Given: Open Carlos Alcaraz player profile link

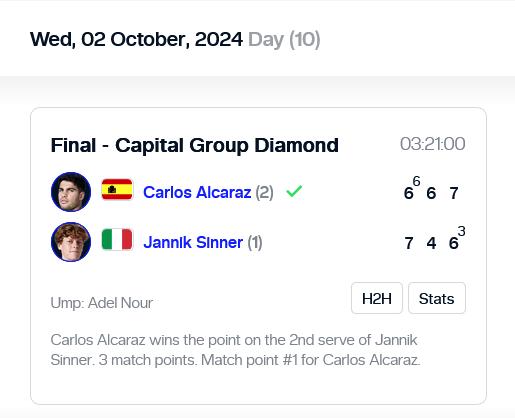Looking at the screenshot, I should tap(197, 192).
